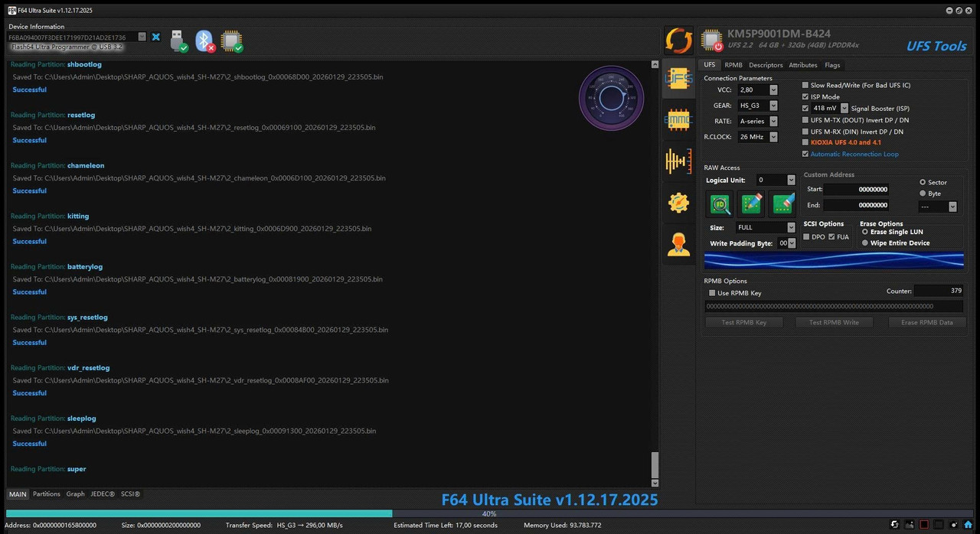Open the JEDEC® tab at bottom
Image resolution: width=980 pixels, height=534 pixels.
(103, 494)
